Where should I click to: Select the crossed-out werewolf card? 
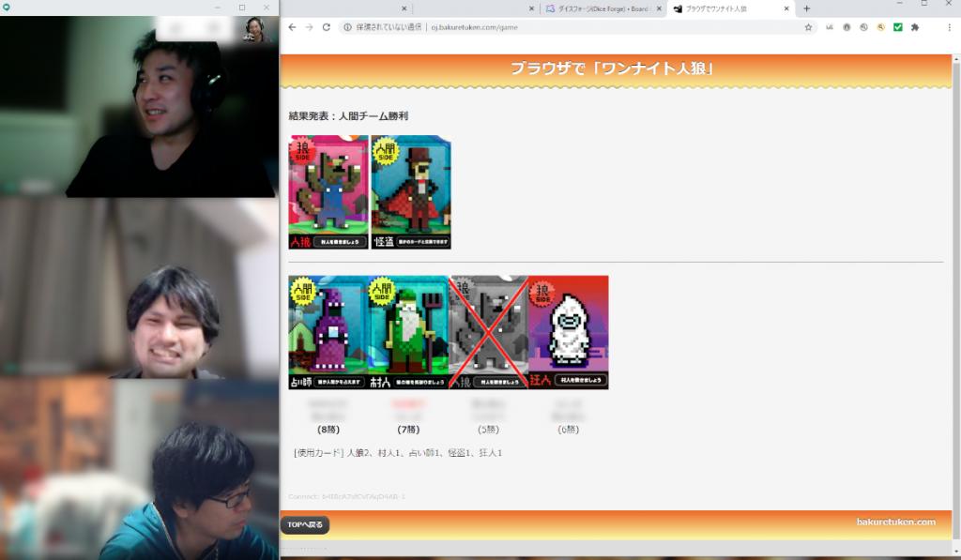[489, 332]
